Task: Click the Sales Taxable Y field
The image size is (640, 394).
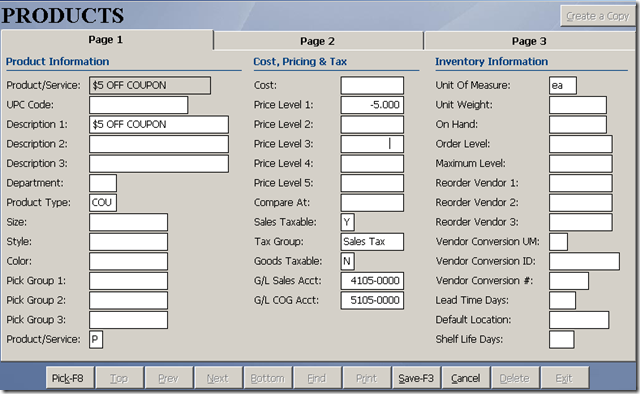Action: 347,222
